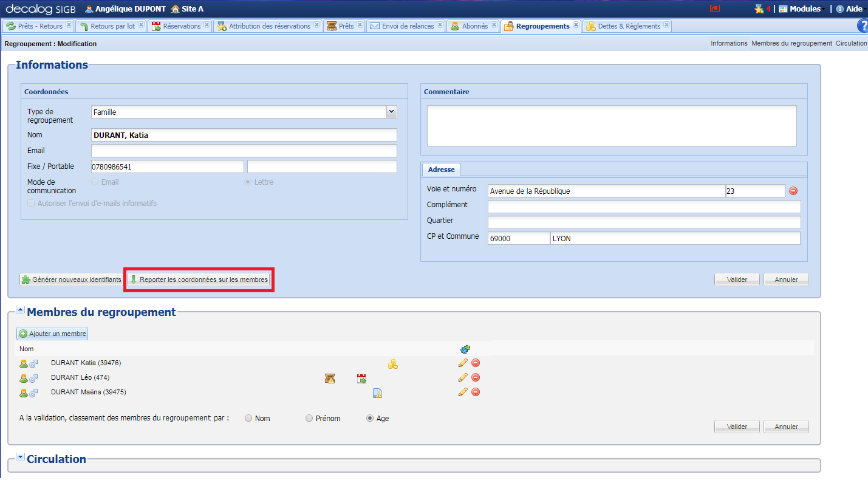Click the Ajouter un membre button
The height and width of the screenshot is (480, 868).
click(x=53, y=334)
